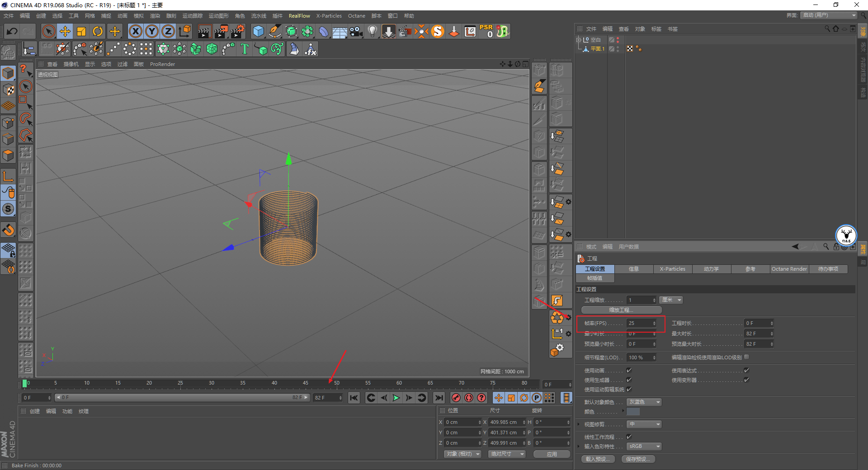Click the Undo arrow icon
Screen dimensions: 868x470
pos(12,31)
